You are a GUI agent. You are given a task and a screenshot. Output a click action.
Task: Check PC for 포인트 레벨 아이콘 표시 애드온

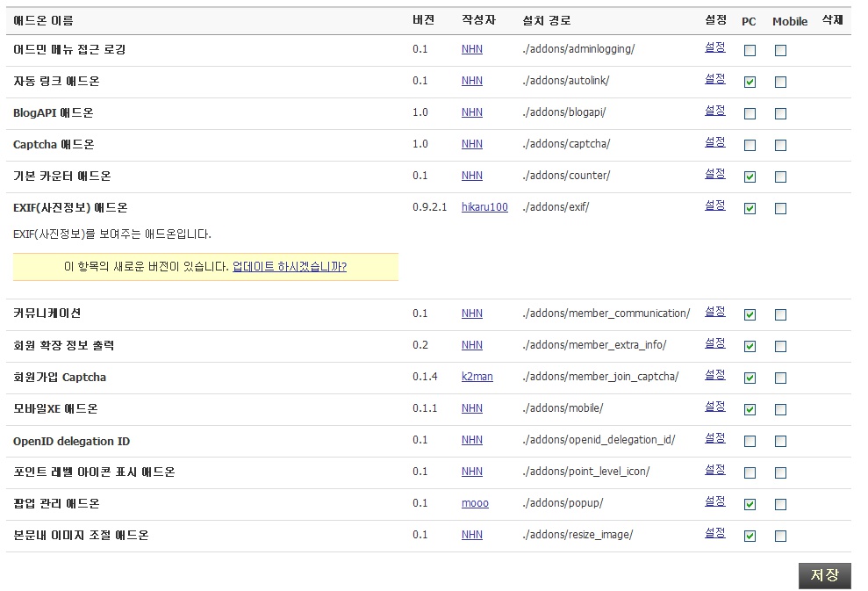click(750, 472)
